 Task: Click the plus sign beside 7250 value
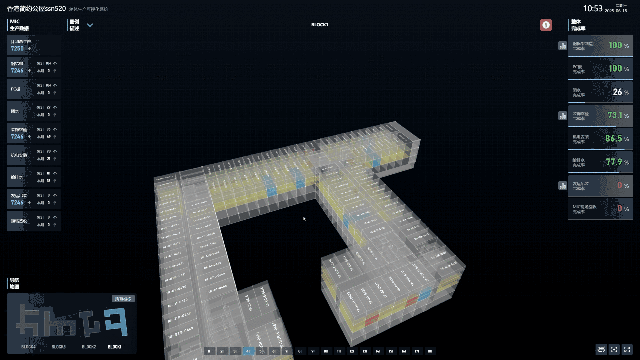29,49
